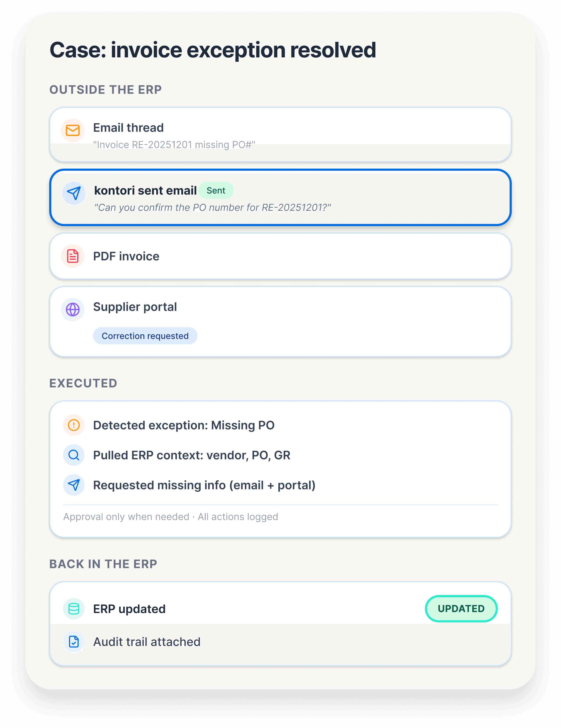
Task: Click the orange envelope Email thread icon
Action: click(73, 130)
